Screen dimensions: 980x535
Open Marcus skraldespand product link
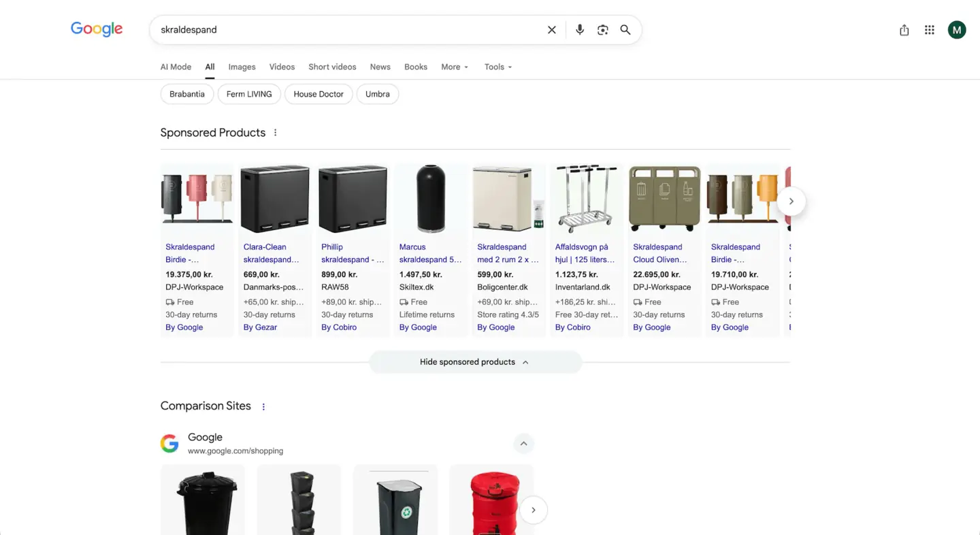[430, 253]
